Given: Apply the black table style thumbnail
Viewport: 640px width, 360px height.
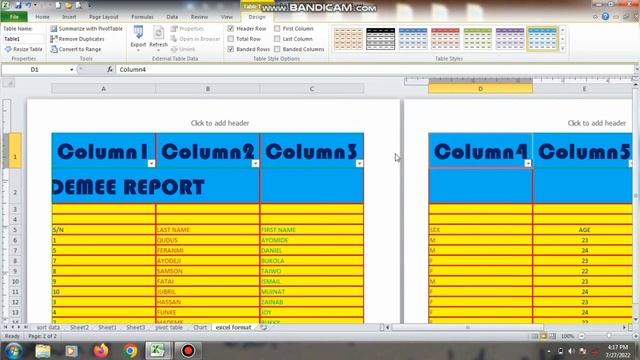Looking at the screenshot, I should tap(380, 39).
